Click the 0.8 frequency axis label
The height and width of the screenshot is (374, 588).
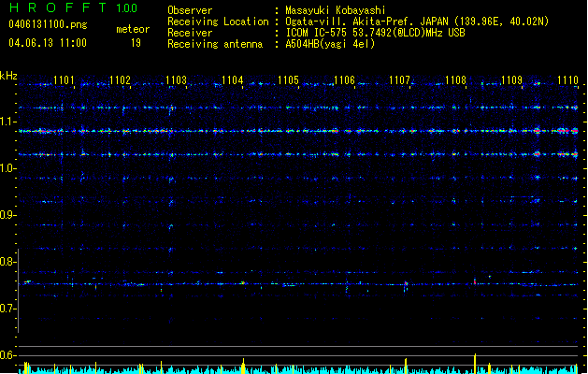7,262
